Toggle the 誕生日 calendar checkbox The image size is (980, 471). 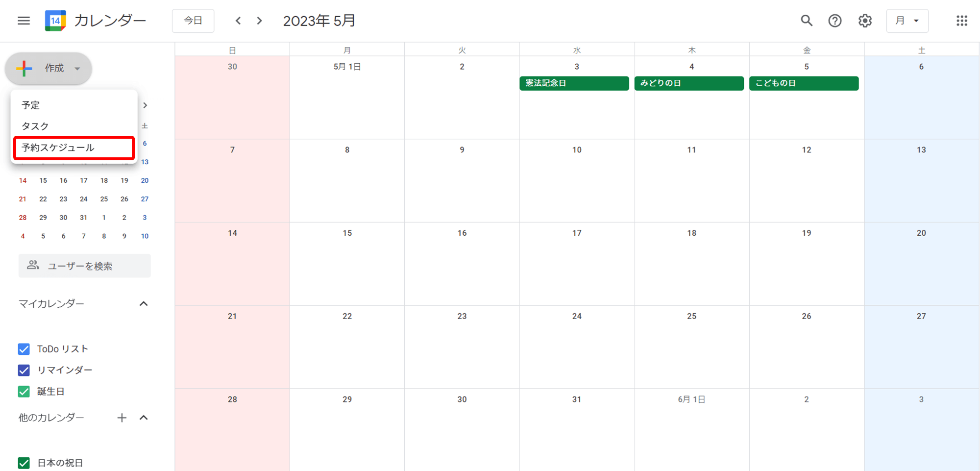tap(24, 392)
